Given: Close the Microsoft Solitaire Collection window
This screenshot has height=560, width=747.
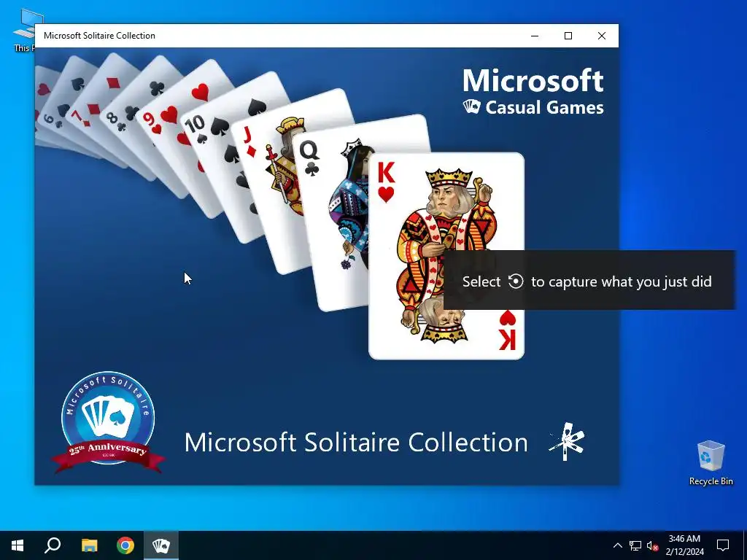Looking at the screenshot, I should point(602,36).
